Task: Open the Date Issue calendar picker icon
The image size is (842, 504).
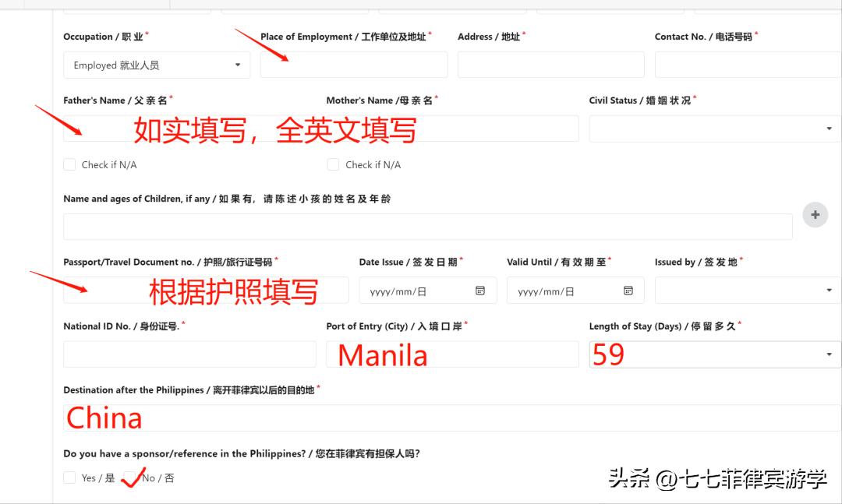Action: [480, 291]
